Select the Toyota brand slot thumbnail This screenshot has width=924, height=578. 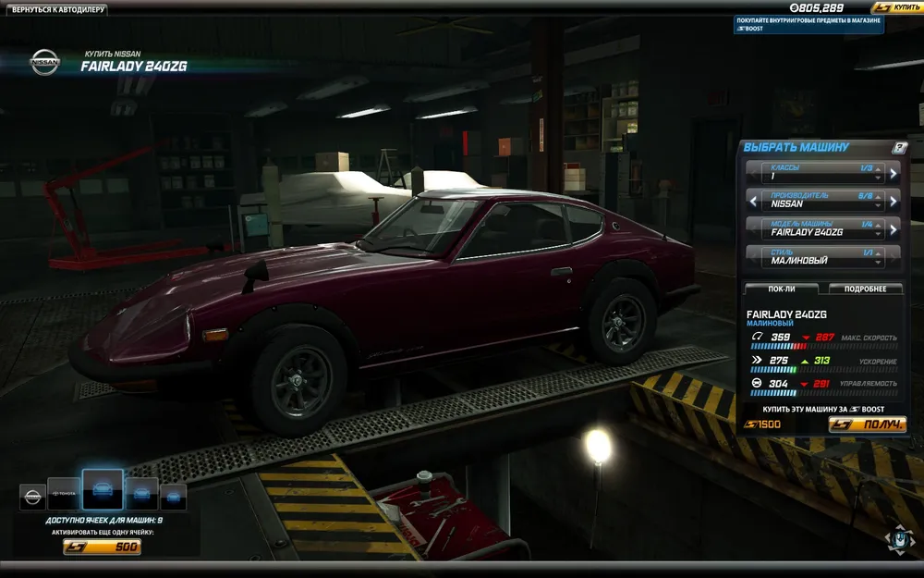click(64, 495)
